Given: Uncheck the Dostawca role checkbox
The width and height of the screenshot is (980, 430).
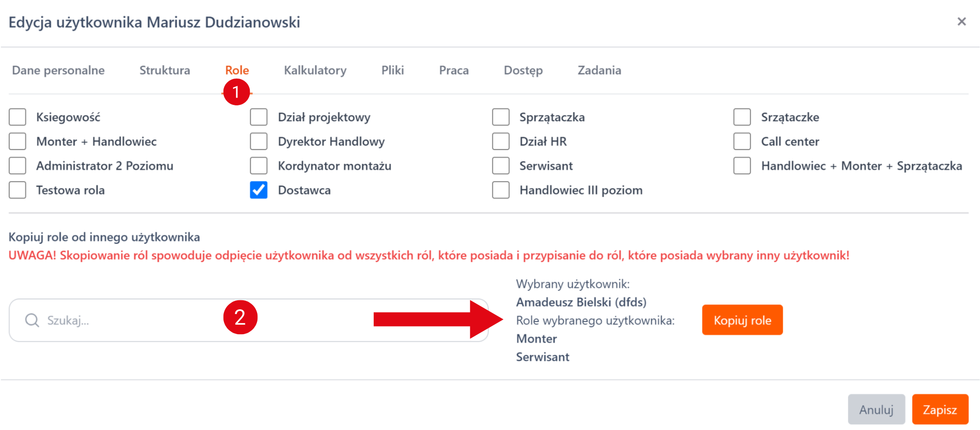Looking at the screenshot, I should click(258, 190).
